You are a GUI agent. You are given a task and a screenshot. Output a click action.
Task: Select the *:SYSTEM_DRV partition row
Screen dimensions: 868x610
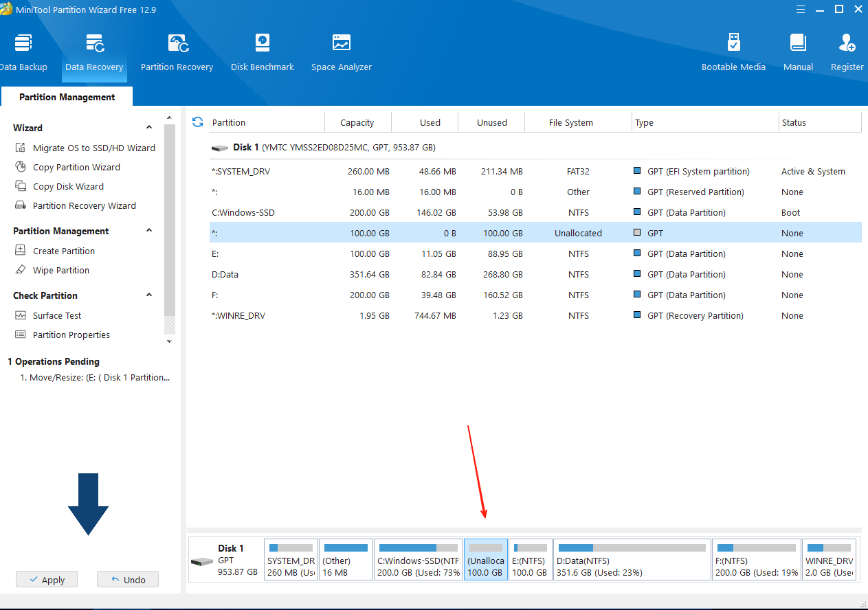535,171
